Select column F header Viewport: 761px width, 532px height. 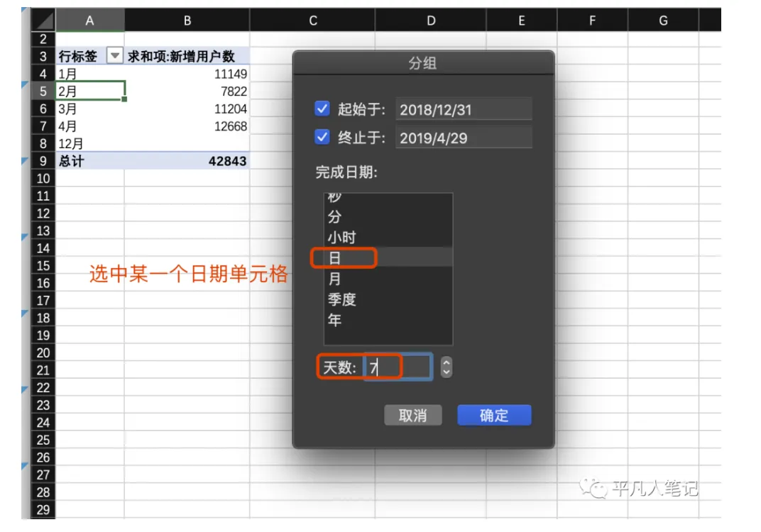tap(593, 21)
